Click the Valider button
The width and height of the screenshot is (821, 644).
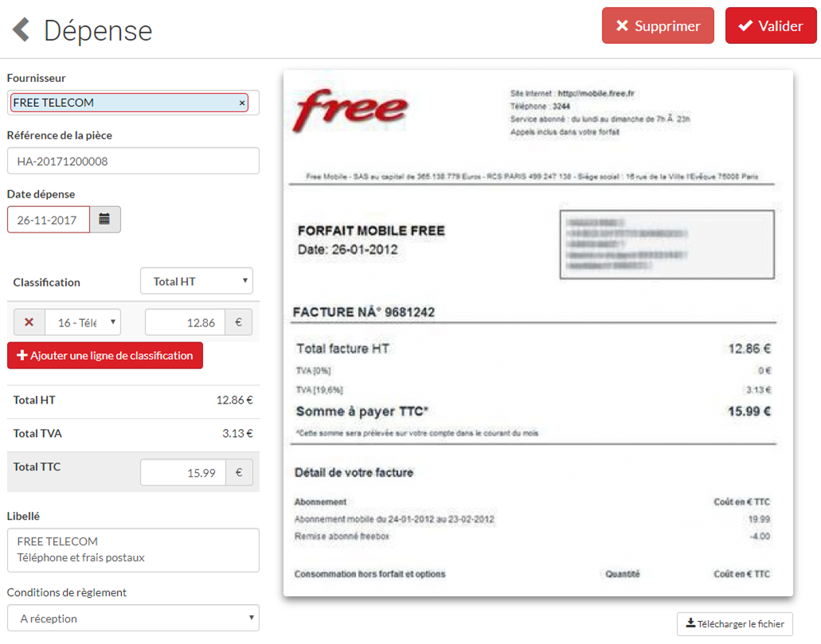(770, 25)
